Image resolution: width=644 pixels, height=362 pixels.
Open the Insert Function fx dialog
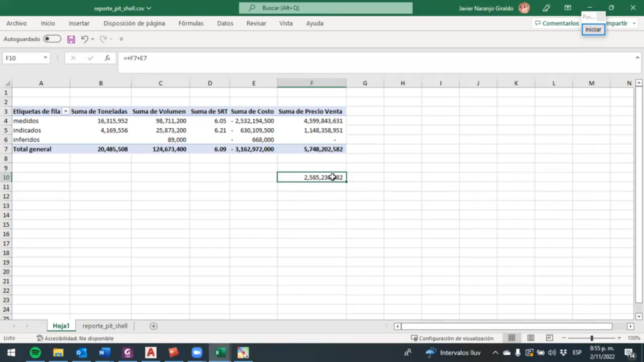[x=107, y=58]
